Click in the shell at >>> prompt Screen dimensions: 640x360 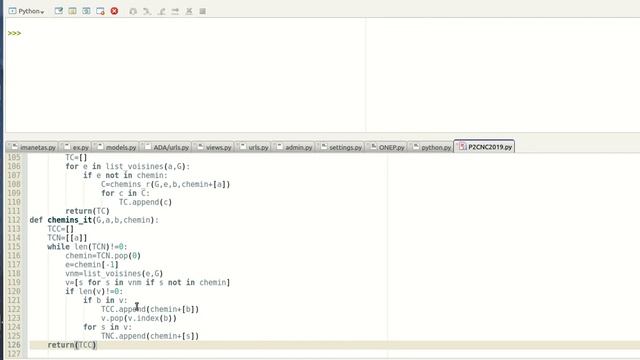click(x=14, y=33)
